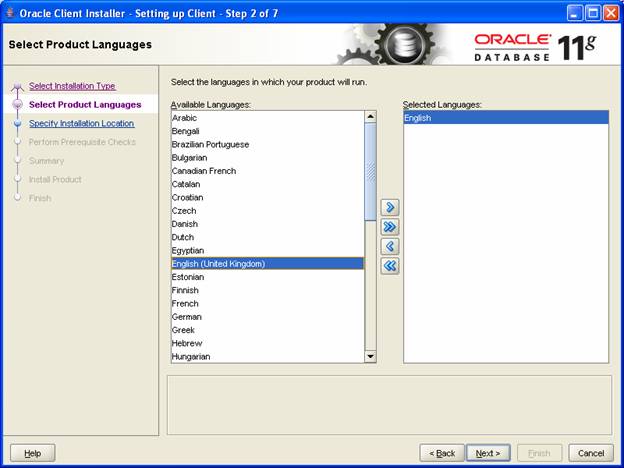Screen dimensions: 624x468
Task: Proceed with the Next button
Action: pyautogui.click(x=488, y=453)
